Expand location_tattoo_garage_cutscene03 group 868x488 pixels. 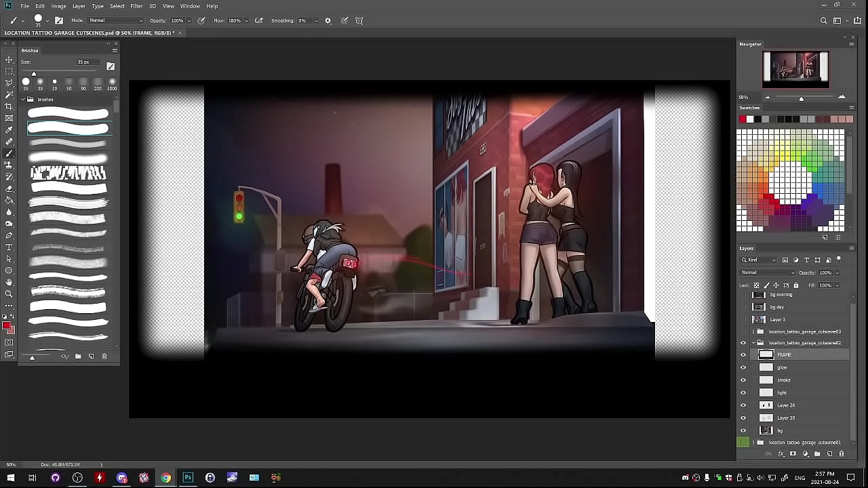tap(753, 331)
